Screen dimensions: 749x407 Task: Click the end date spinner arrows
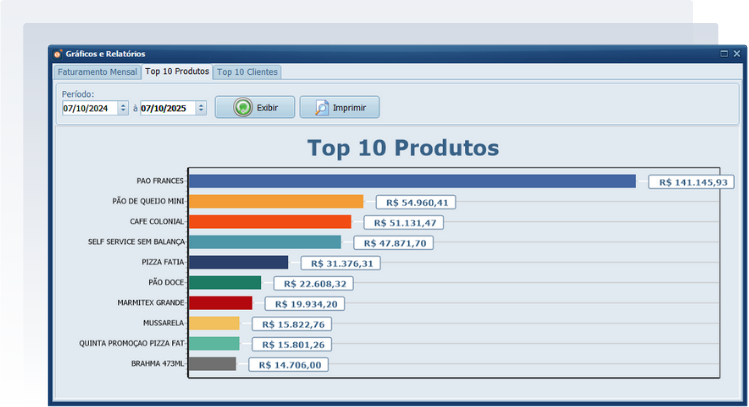[x=201, y=108]
